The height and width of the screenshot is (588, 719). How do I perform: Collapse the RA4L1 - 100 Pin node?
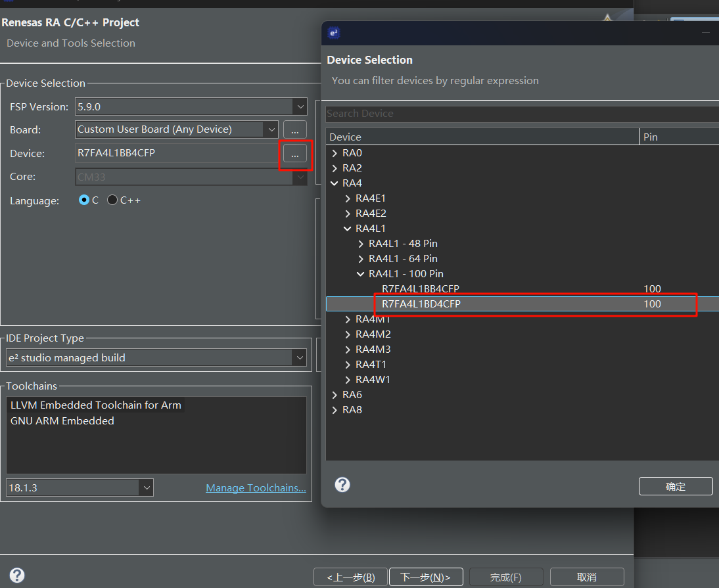[361, 274]
